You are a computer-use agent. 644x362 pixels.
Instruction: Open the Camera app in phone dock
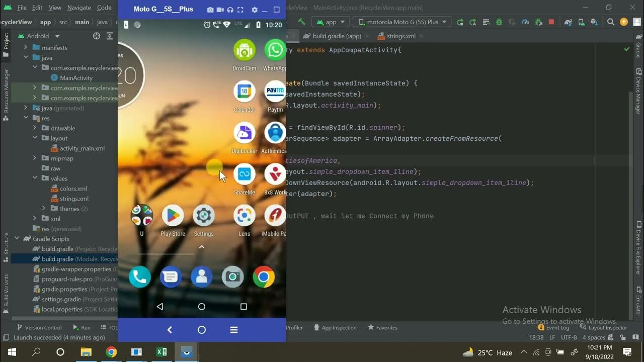232,277
